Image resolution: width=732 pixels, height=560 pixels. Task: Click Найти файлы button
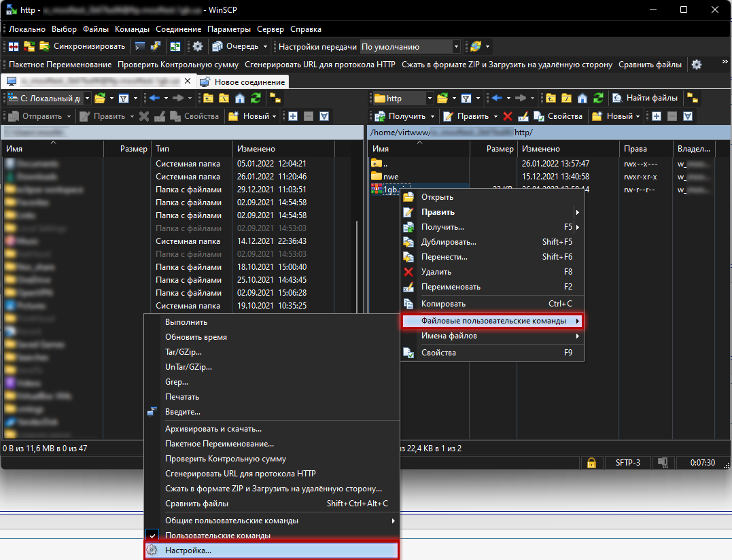pos(645,98)
